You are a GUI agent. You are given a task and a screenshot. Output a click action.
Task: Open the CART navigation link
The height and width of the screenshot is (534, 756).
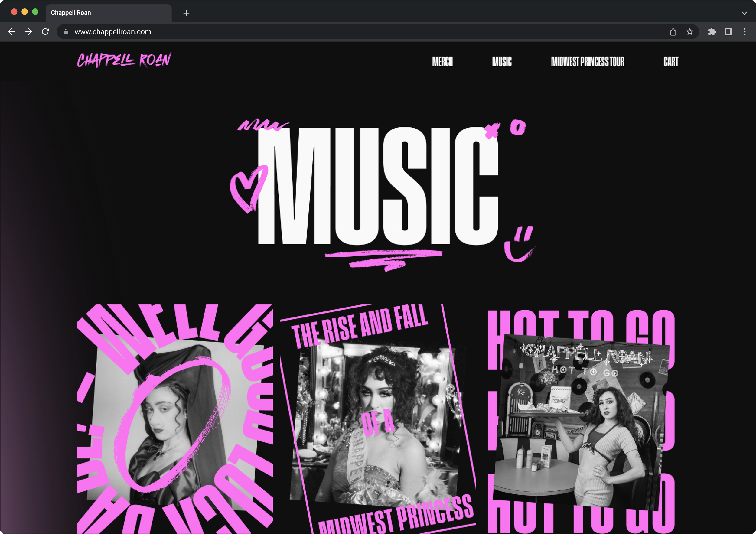pyautogui.click(x=671, y=62)
